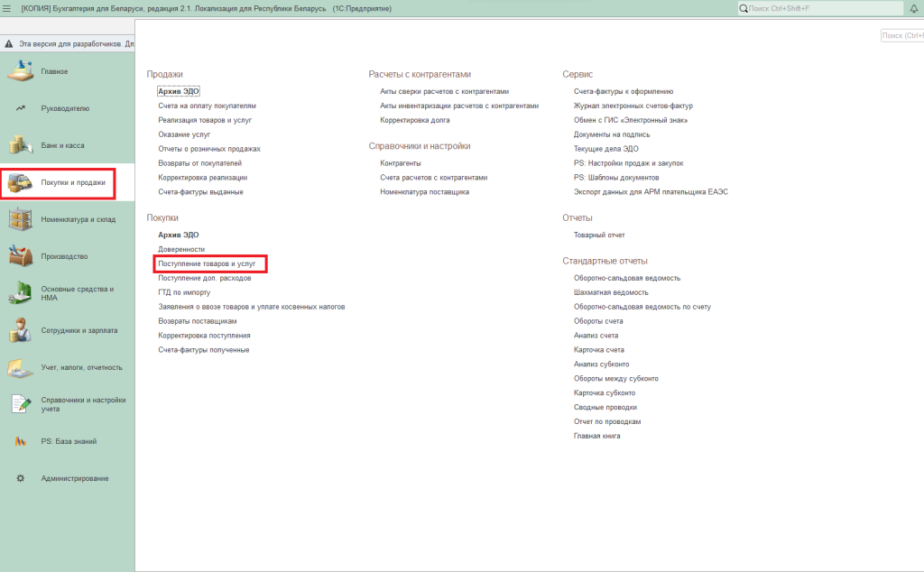Open the Товарный отчет link
This screenshot has height=572, width=924.
point(599,235)
